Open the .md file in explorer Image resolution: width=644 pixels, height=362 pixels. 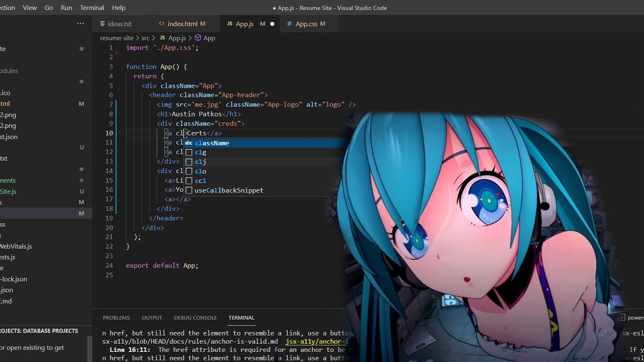6,301
